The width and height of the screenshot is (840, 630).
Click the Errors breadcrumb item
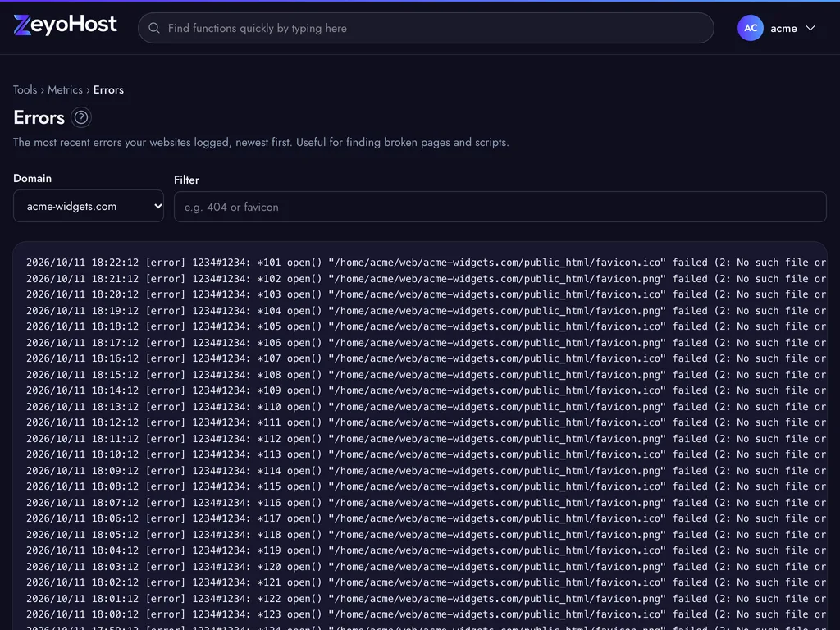(108, 89)
